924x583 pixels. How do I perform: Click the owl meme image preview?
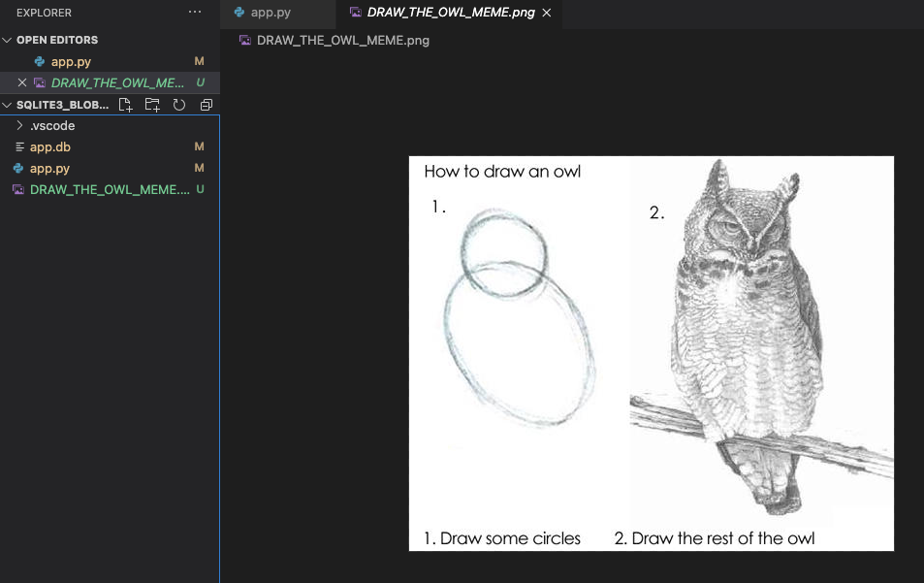coord(652,354)
